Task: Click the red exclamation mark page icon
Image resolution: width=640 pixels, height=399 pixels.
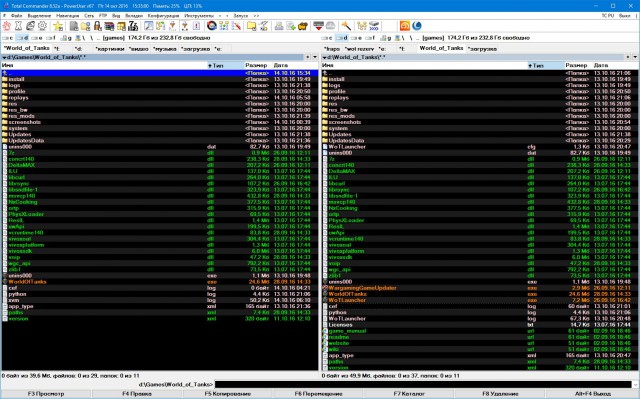Action: click(196, 26)
